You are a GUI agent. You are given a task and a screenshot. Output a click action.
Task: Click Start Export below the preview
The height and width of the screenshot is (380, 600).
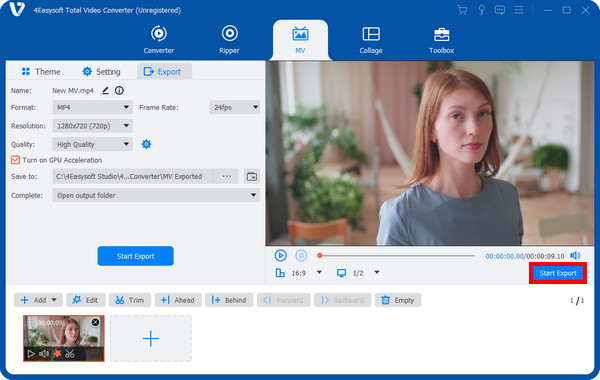click(x=558, y=273)
